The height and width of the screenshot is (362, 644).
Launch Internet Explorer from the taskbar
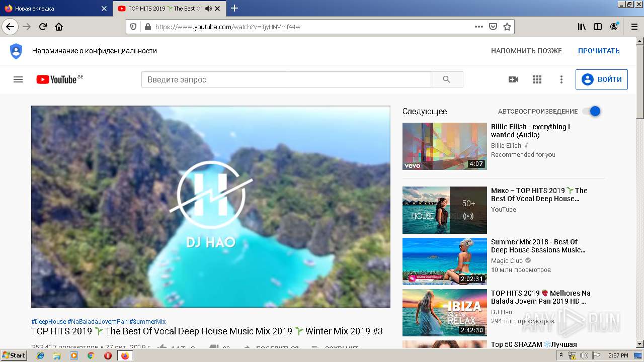(x=40, y=355)
